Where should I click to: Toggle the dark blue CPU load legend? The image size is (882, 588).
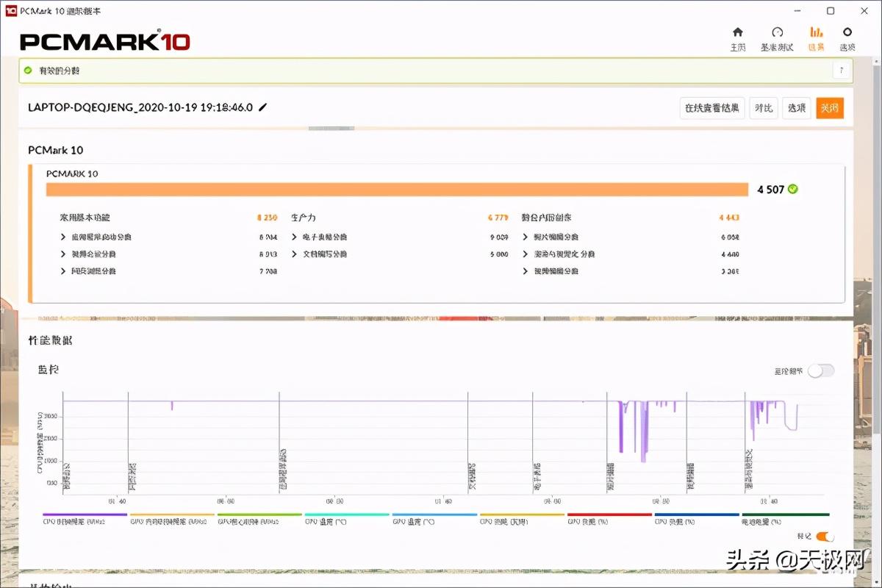[697, 518]
